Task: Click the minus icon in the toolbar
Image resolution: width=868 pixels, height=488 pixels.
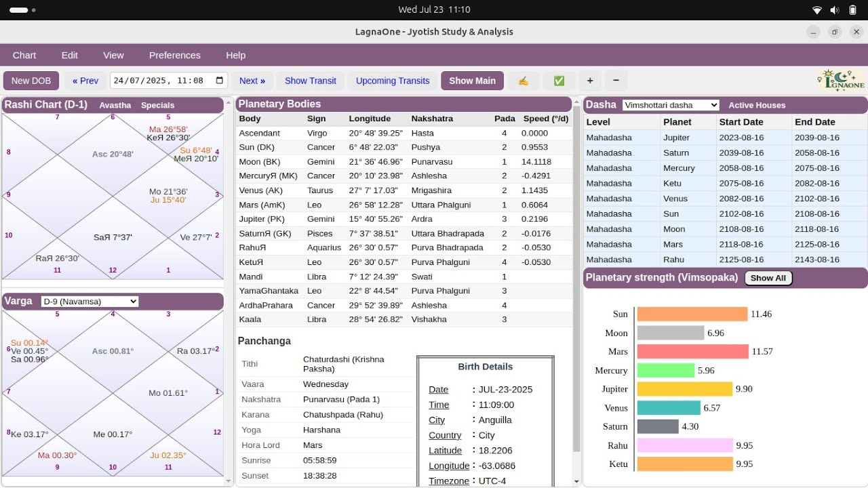Action: point(615,80)
